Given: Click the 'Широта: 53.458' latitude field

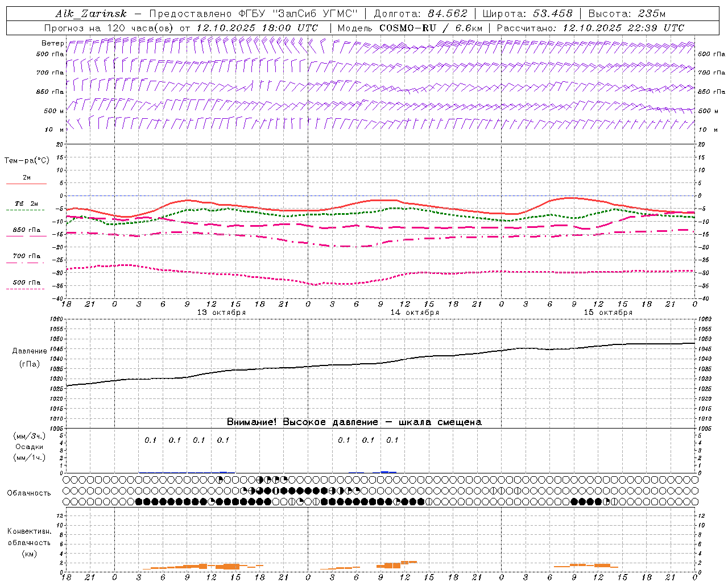Looking at the screenshot, I should coord(527,14).
